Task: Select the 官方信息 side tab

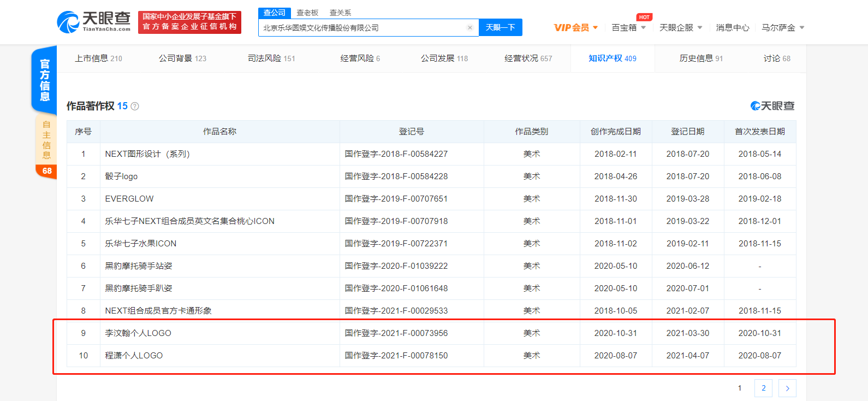Action: click(45, 80)
